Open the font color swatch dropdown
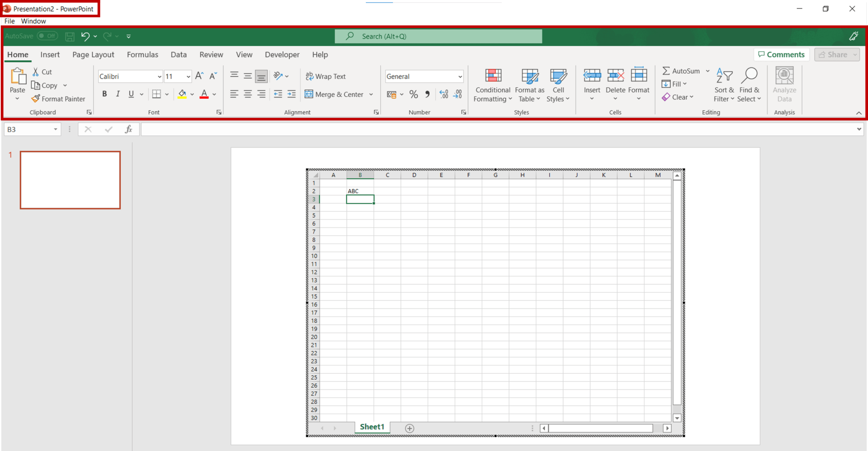The height and width of the screenshot is (451, 868). coord(214,94)
